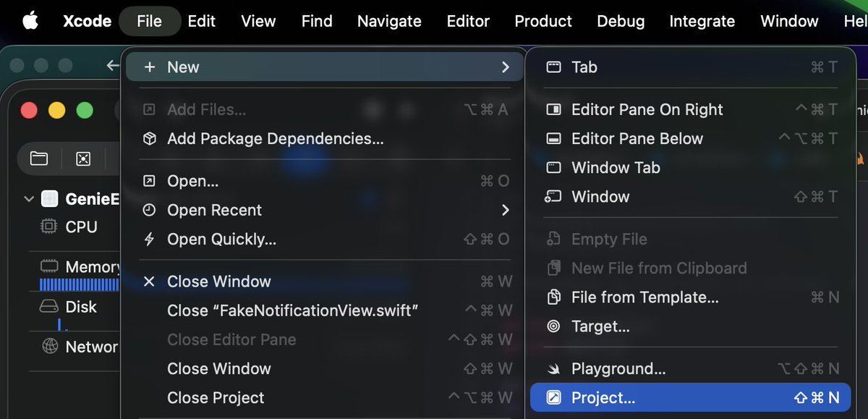Choose Window Tab
This screenshot has height=419, width=868.
[x=691, y=167]
